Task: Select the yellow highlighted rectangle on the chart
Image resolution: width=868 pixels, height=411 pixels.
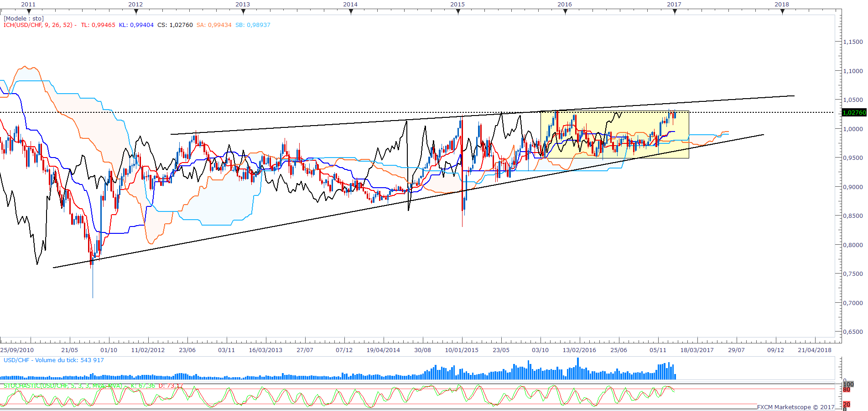Action: tap(615, 135)
